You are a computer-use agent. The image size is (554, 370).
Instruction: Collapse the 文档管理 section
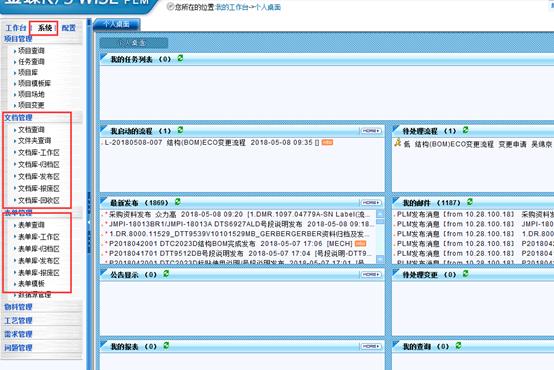[18, 117]
